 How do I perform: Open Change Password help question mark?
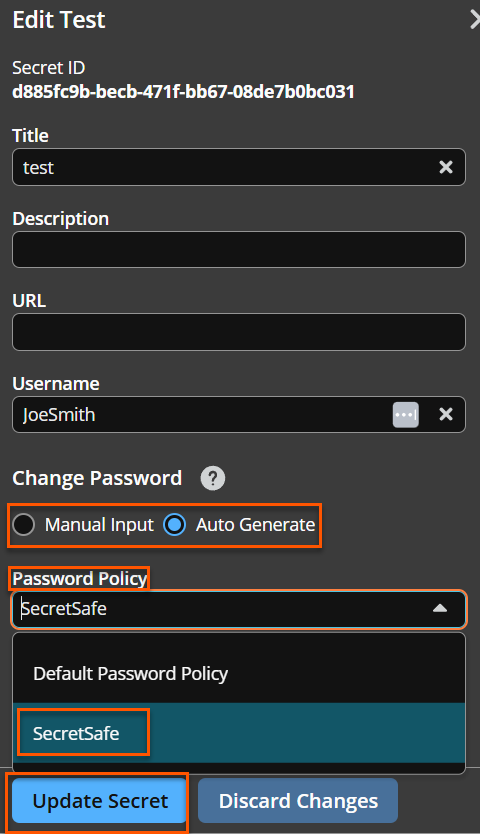(213, 478)
